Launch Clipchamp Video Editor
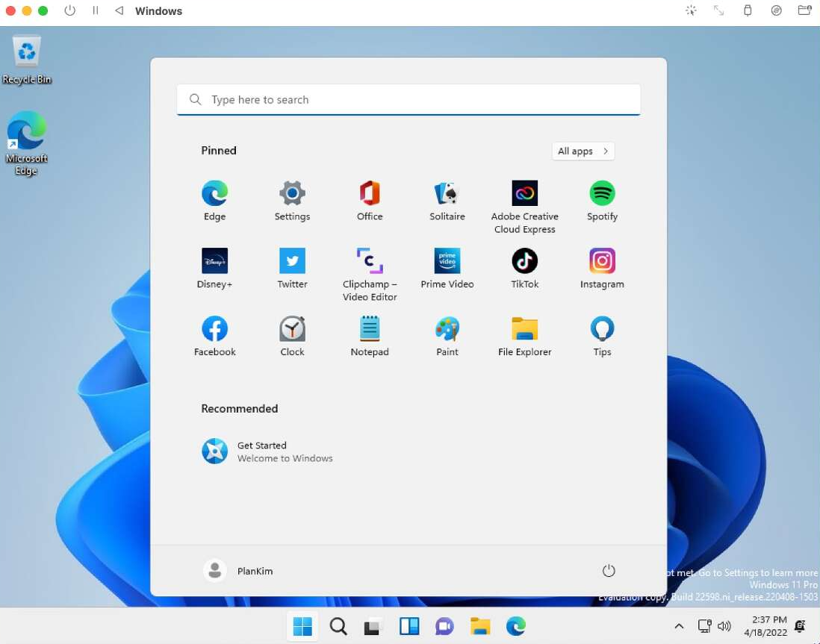Screen dimensions: 820x644 click(x=369, y=275)
